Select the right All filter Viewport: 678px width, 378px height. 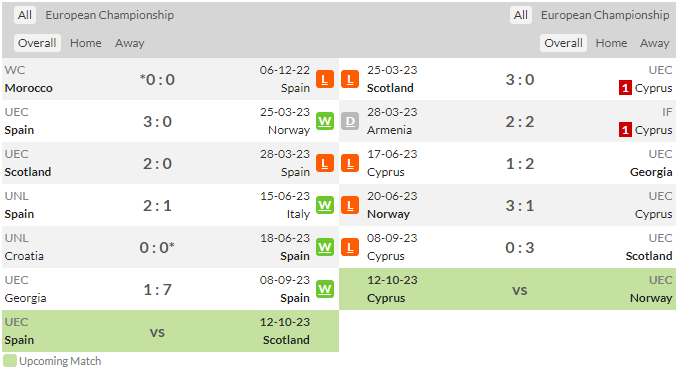(x=521, y=15)
